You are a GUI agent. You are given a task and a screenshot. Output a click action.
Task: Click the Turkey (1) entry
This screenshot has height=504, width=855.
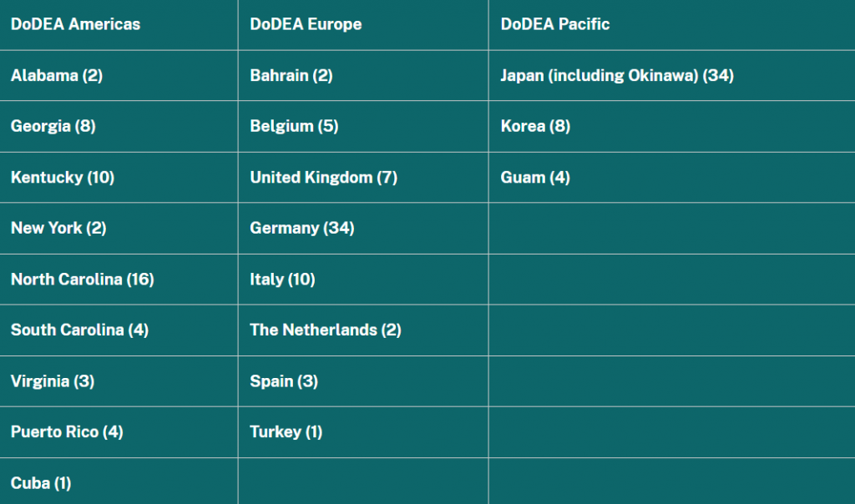(x=286, y=432)
